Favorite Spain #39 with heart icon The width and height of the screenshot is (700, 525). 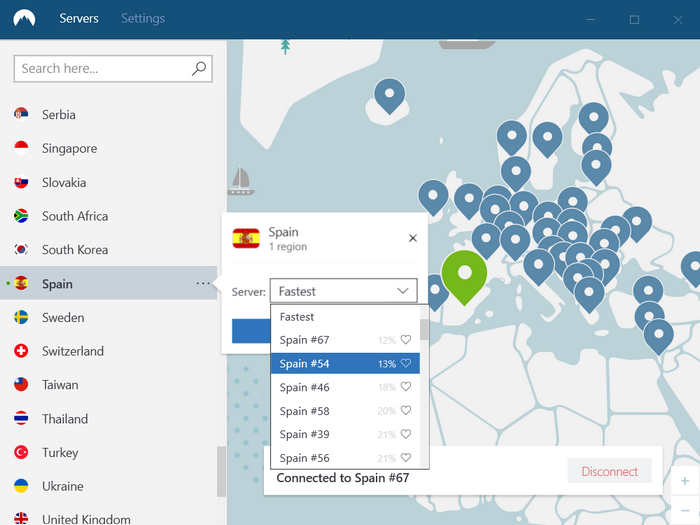tap(405, 433)
